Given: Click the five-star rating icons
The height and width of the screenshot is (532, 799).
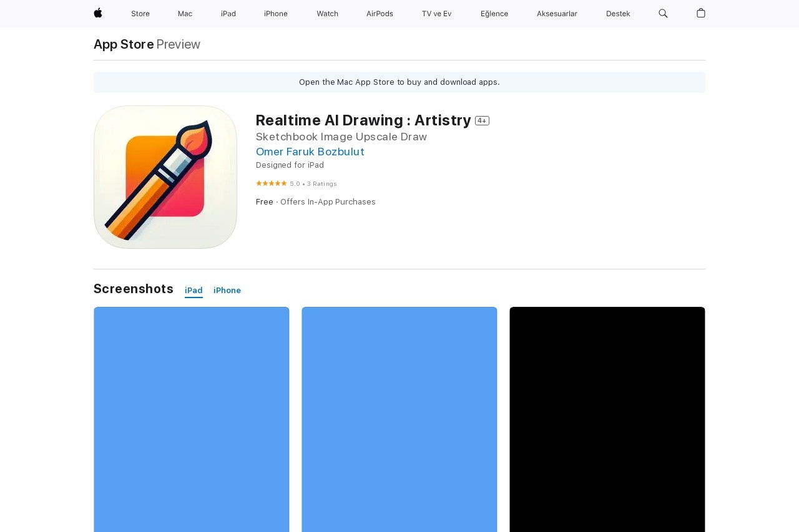Looking at the screenshot, I should point(272,183).
